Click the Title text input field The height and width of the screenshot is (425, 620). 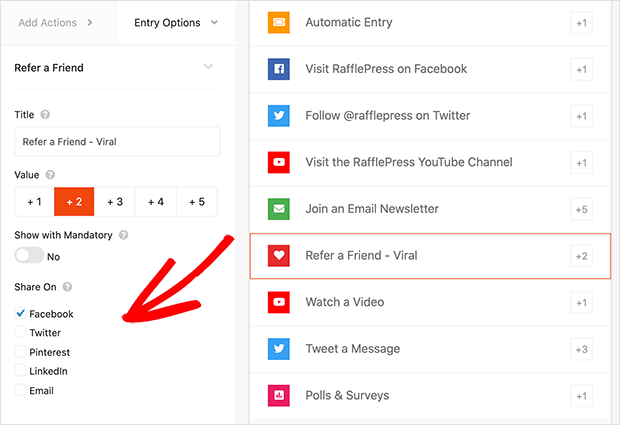[x=117, y=141]
